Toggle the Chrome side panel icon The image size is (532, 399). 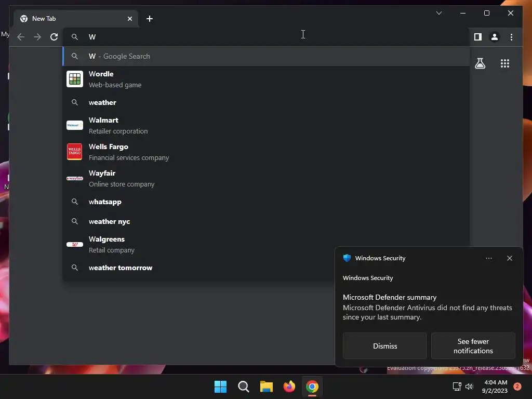click(x=478, y=37)
